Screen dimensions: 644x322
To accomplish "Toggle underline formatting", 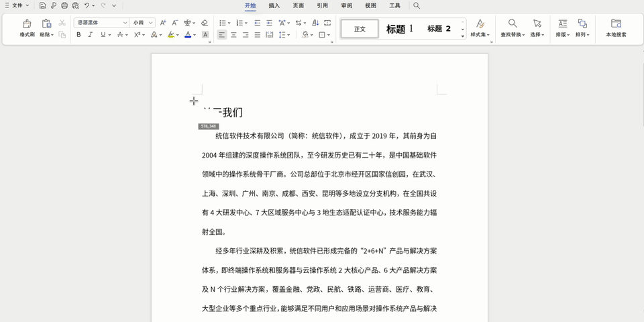I will coord(103,35).
